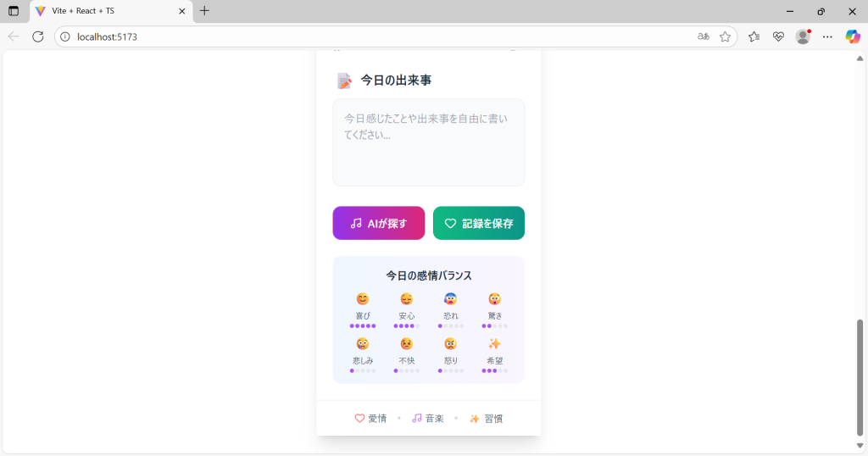Screen dimensions: 868x456
Task: Click the 恐れ level dots indicator
Action: [451, 326]
